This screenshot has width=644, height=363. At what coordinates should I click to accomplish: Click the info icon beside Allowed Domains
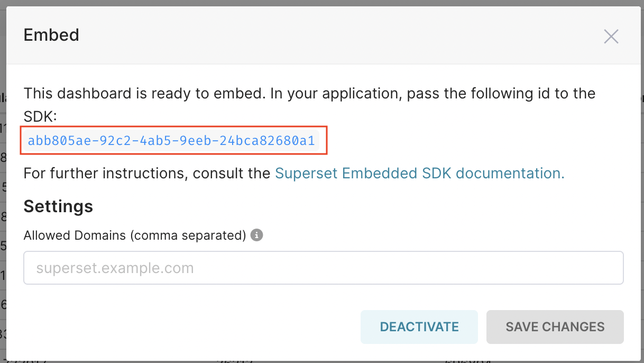coord(256,235)
